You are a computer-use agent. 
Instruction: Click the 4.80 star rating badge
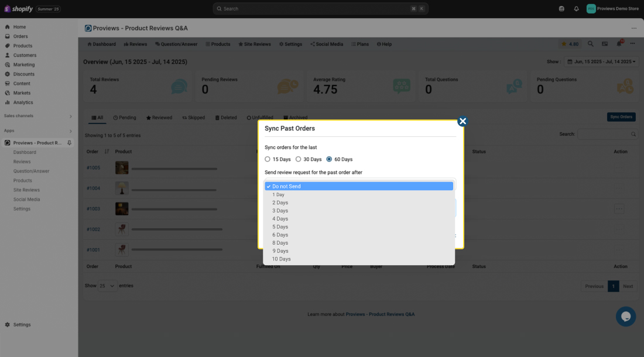click(x=570, y=44)
